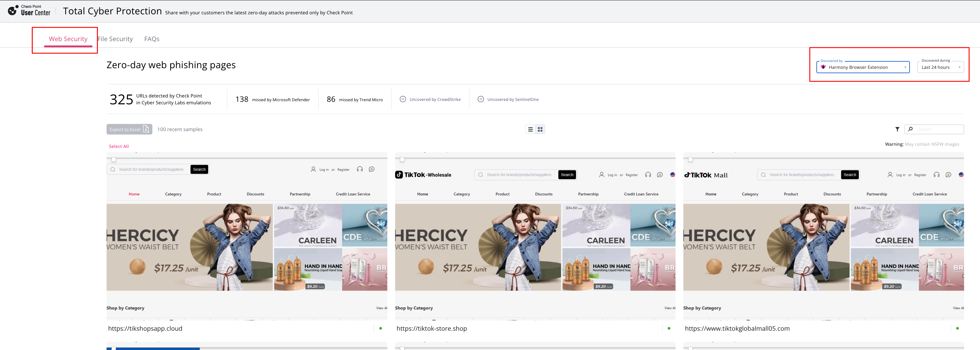The width and height of the screenshot is (980, 350).
Task: Check the tiktokglobalmall05.com sample checkbox
Action: [x=691, y=160]
